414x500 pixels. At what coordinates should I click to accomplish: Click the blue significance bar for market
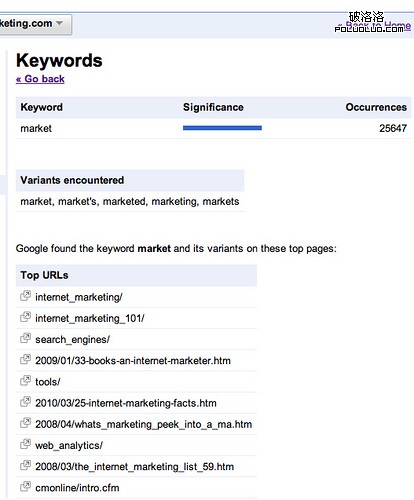click(x=222, y=128)
